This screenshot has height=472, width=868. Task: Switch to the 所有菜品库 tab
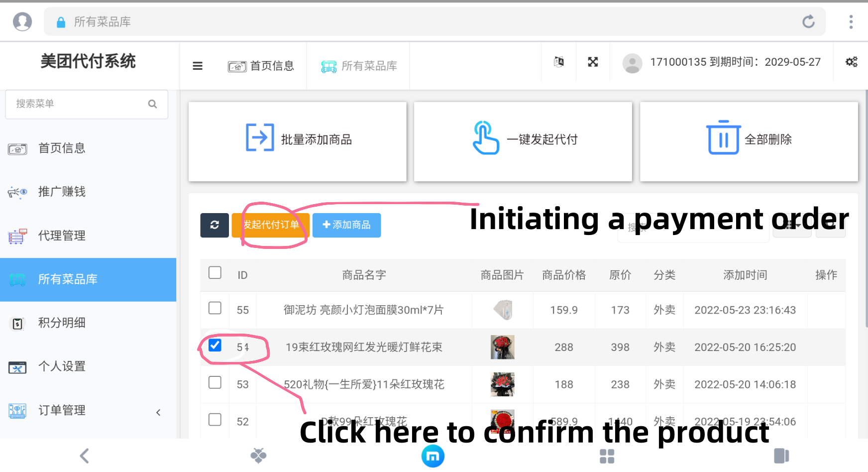[x=359, y=66]
